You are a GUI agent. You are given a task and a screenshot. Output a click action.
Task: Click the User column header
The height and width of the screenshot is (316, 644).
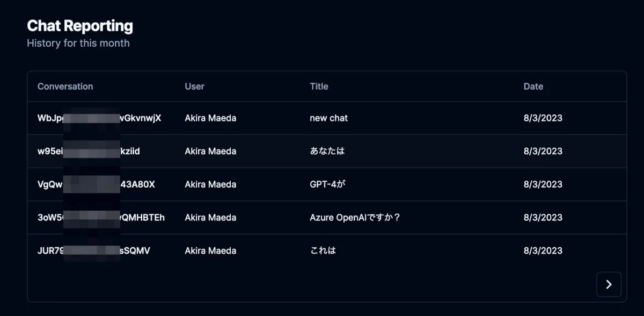tap(194, 87)
